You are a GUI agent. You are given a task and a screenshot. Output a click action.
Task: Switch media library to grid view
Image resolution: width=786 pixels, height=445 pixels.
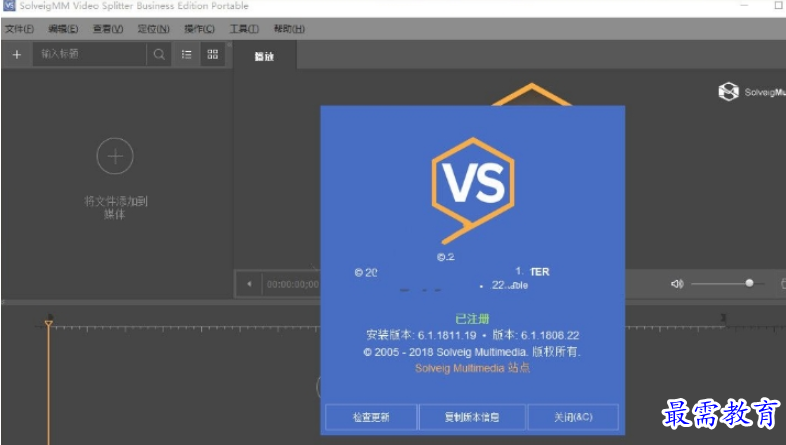click(x=213, y=54)
